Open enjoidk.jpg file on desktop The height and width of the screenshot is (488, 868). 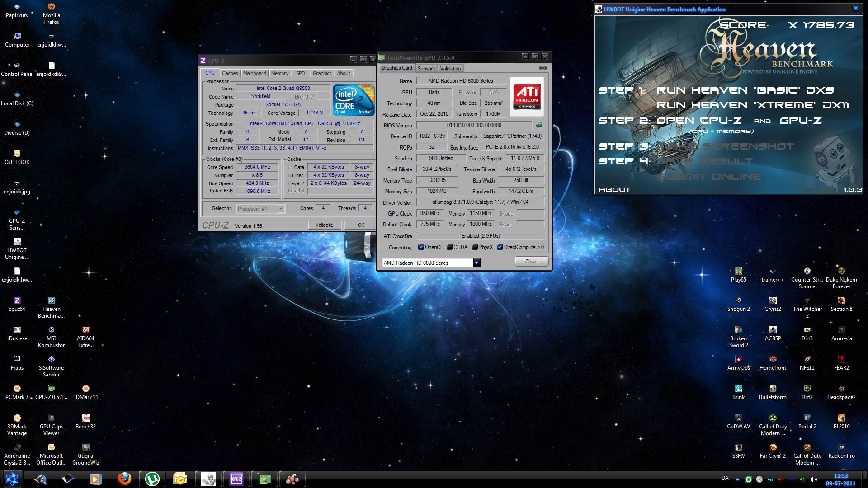click(17, 187)
